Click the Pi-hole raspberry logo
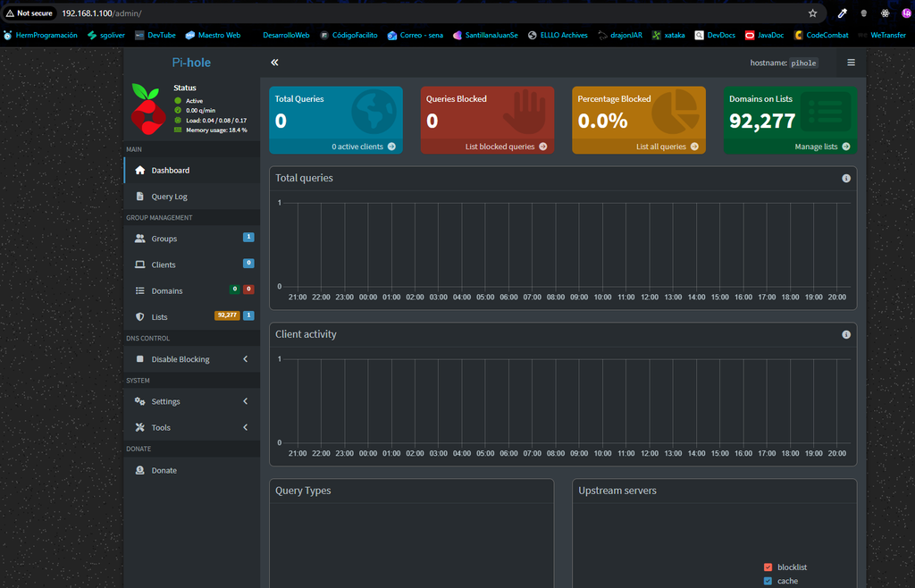Screen dimensions: 915x588 point(148,109)
